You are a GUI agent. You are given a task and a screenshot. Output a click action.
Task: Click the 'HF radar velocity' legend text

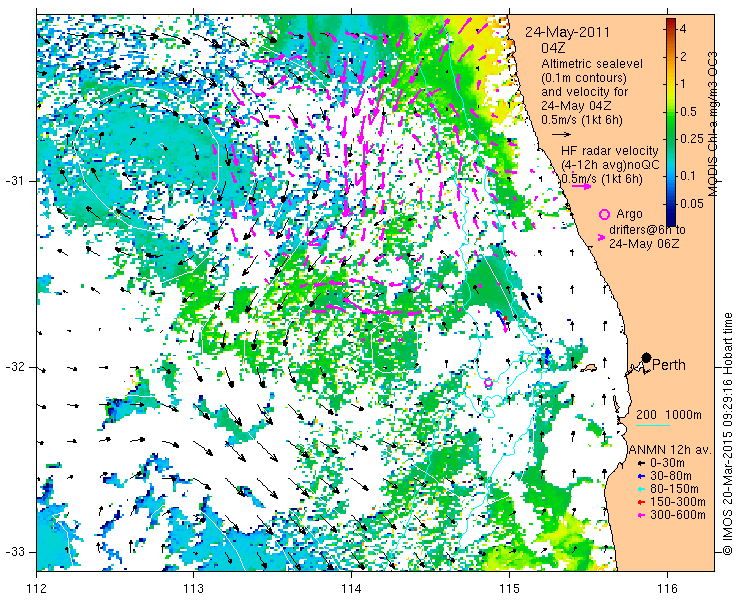(x=610, y=151)
